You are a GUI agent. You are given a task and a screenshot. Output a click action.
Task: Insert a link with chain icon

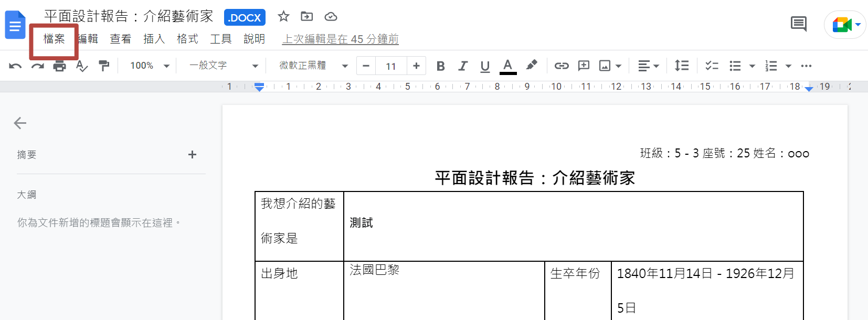pyautogui.click(x=562, y=66)
